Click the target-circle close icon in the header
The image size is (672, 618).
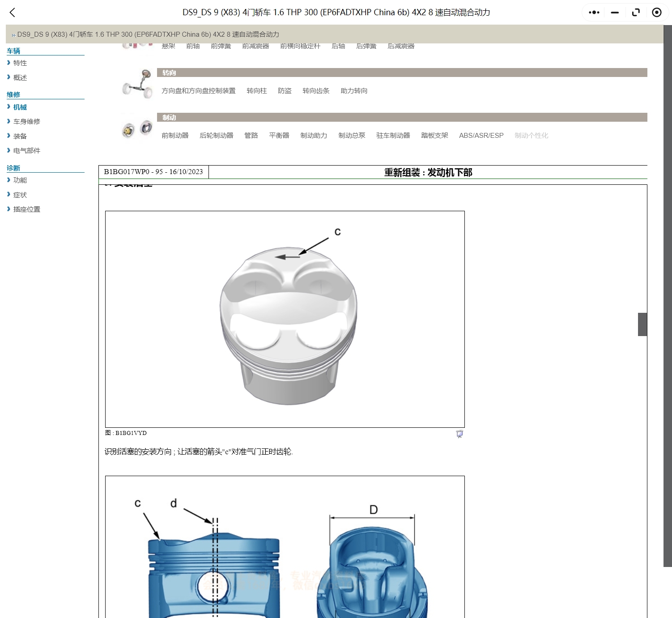(x=656, y=13)
